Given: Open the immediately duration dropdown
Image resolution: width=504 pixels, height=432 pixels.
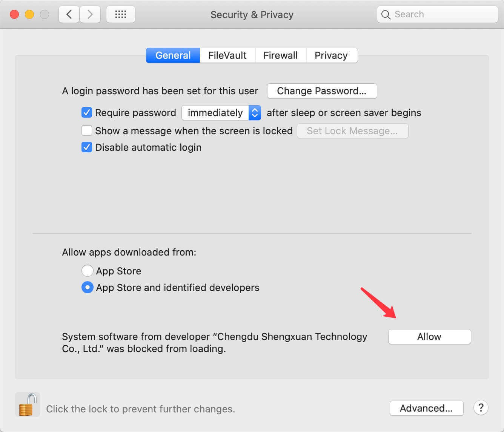Looking at the screenshot, I should [221, 113].
